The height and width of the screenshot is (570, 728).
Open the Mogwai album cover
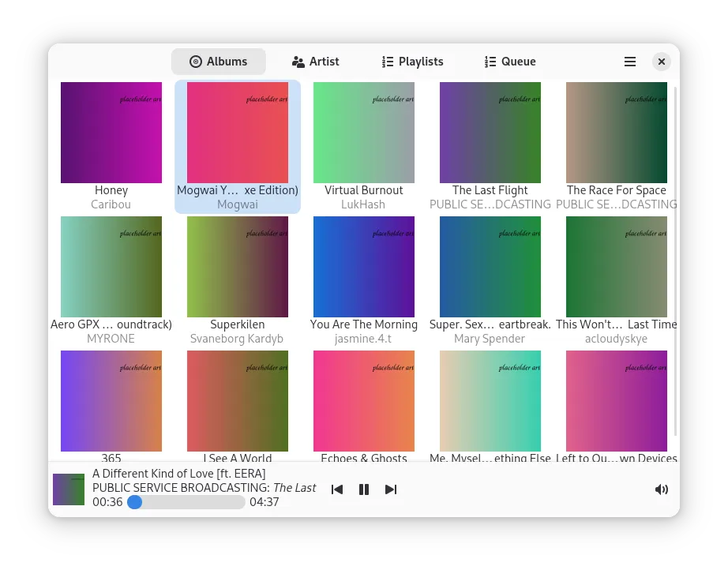pyautogui.click(x=238, y=133)
